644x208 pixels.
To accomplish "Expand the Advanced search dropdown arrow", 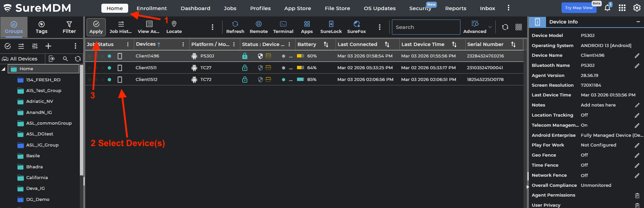I will click(x=490, y=27).
